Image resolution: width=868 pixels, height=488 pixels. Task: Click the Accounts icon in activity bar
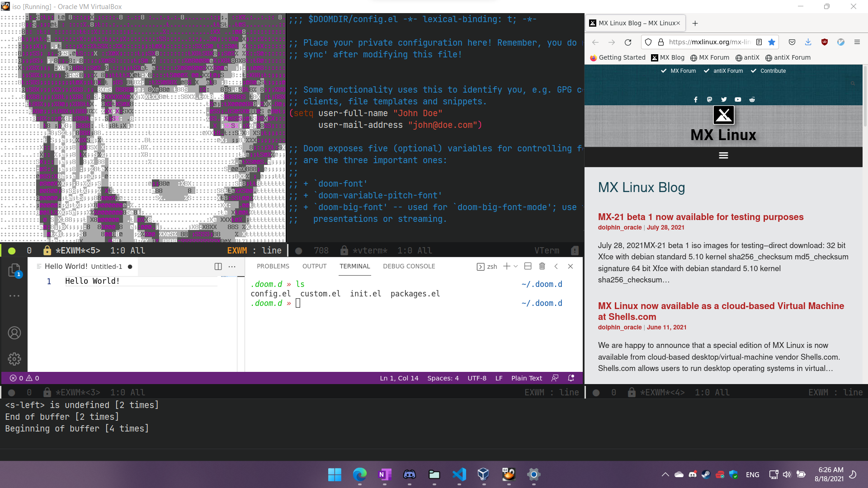[14, 333]
